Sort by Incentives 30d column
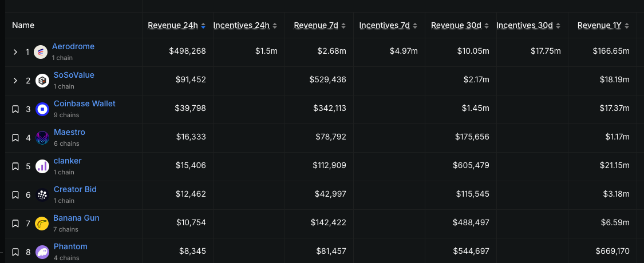This screenshot has height=263, width=644. [528, 25]
